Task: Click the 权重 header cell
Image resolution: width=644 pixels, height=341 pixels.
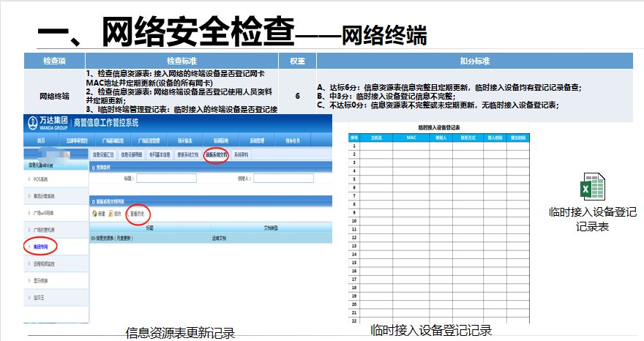Action: click(297, 61)
